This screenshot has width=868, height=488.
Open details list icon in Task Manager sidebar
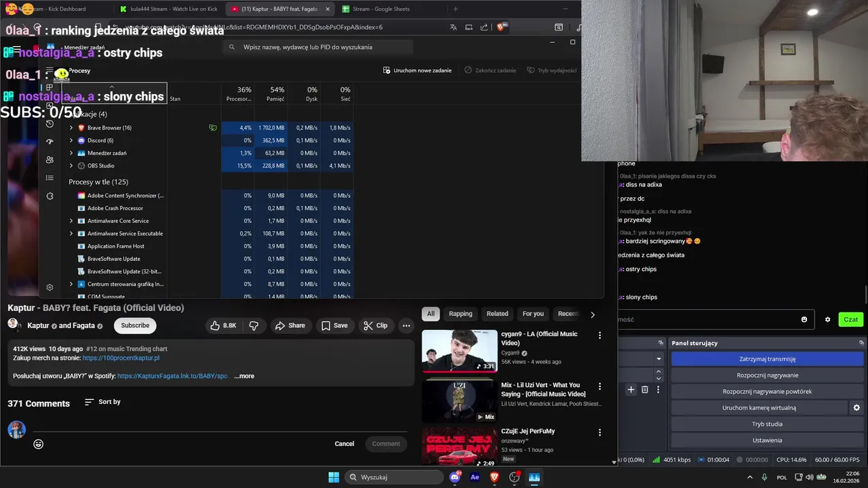[x=50, y=178]
